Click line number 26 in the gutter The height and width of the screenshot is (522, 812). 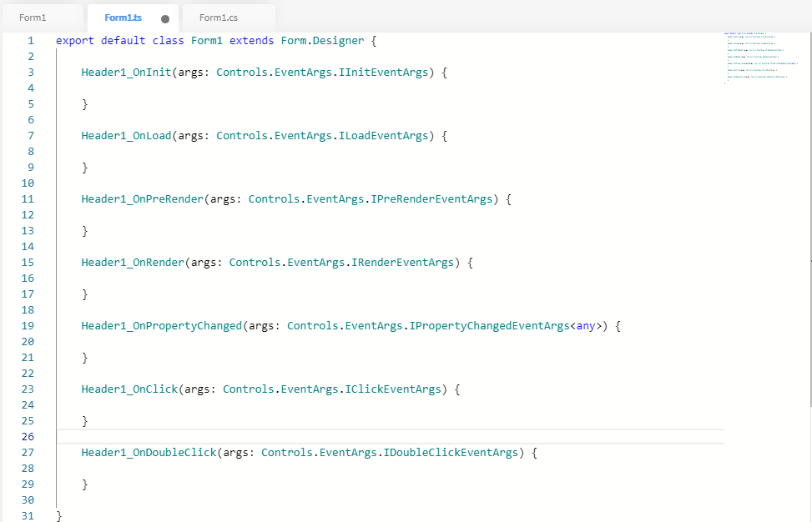click(27, 437)
